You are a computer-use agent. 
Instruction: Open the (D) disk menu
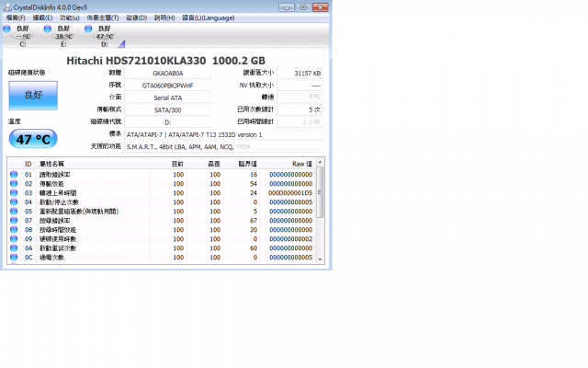click(x=137, y=17)
